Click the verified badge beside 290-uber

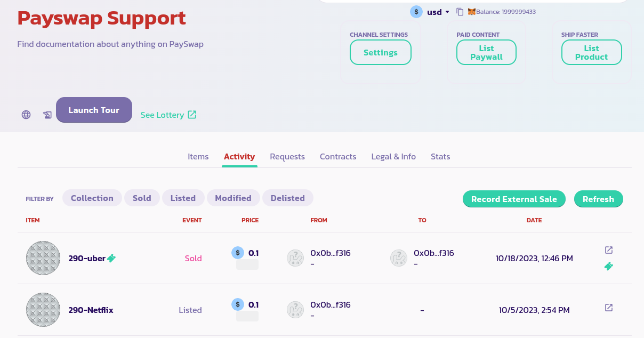[x=111, y=258]
